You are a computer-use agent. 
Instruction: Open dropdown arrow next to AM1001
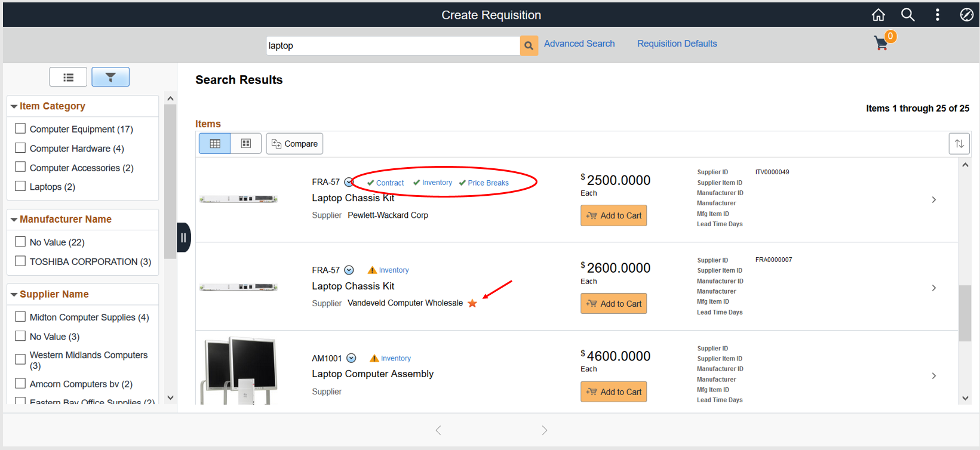point(351,358)
